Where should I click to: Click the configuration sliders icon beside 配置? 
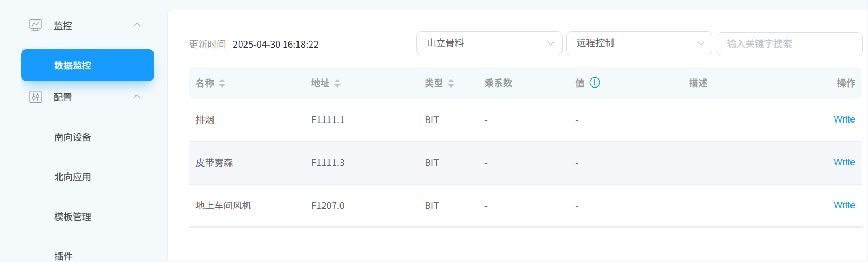coord(36,97)
